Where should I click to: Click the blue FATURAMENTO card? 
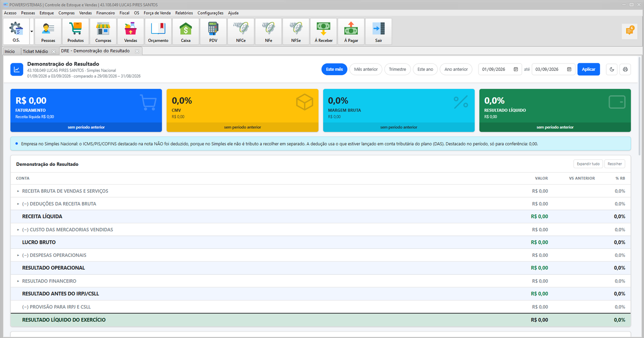coord(86,110)
